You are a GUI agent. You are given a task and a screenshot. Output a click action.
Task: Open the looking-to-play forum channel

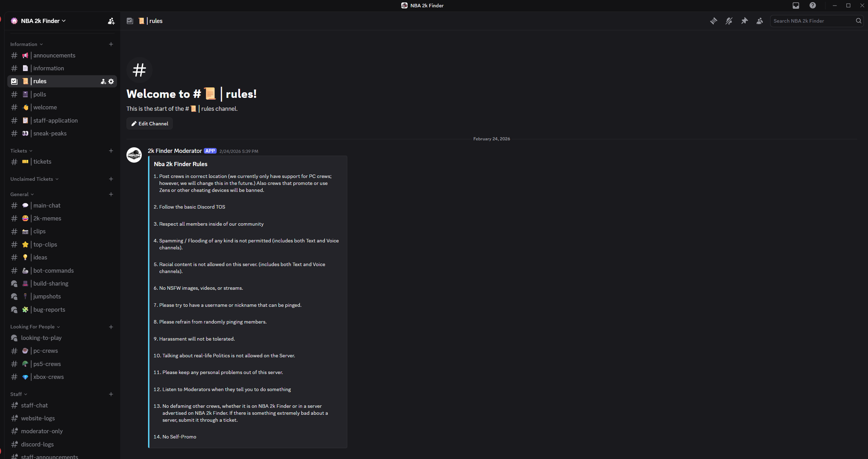click(x=41, y=338)
